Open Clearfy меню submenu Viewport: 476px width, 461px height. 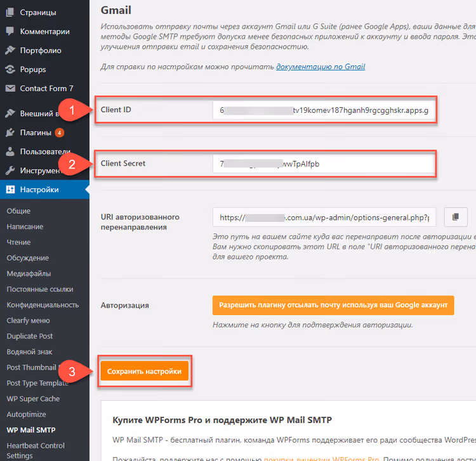tap(28, 321)
